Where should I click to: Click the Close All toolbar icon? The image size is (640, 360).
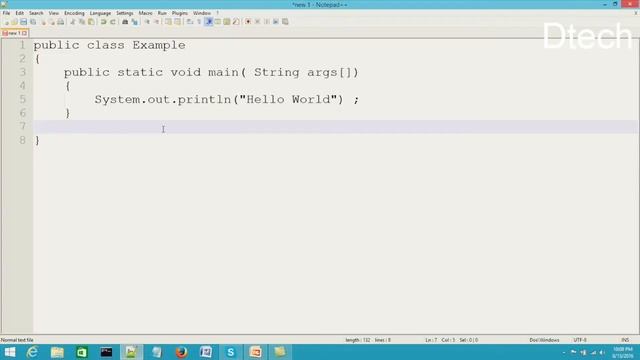(x=52, y=22)
